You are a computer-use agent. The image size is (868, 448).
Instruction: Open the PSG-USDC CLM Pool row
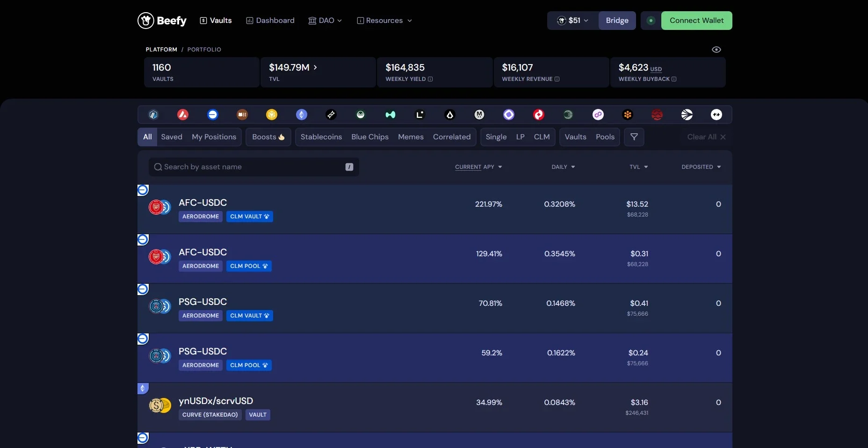coord(435,358)
